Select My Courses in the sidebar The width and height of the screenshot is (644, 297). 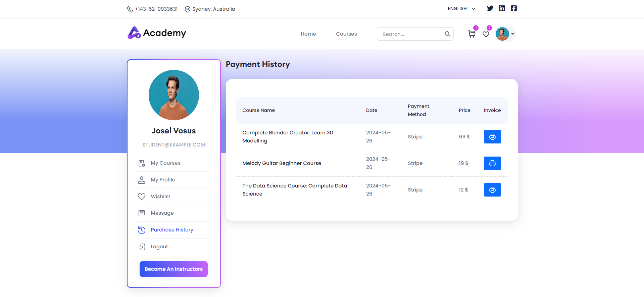click(165, 163)
